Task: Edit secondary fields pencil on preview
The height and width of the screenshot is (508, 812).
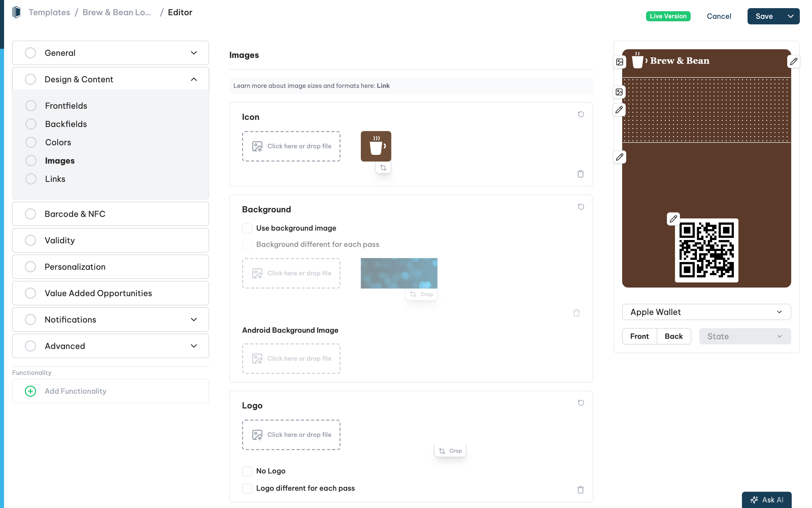Action: click(619, 157)
